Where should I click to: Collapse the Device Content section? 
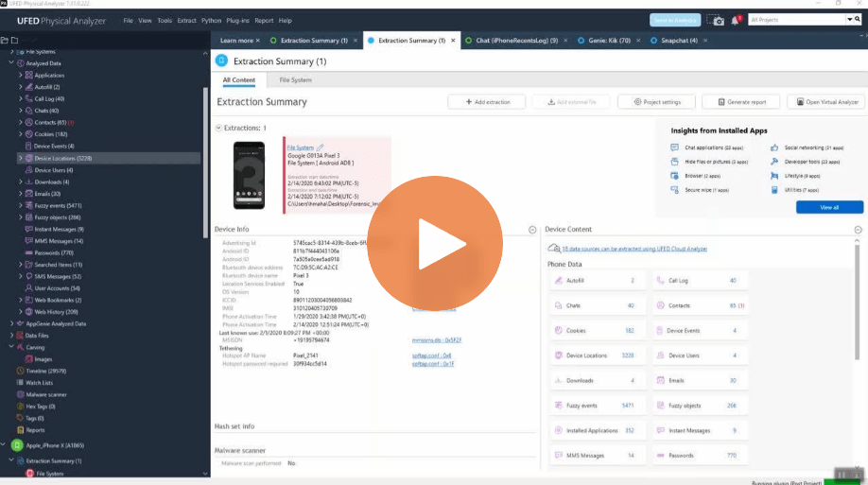coord(858,230)
